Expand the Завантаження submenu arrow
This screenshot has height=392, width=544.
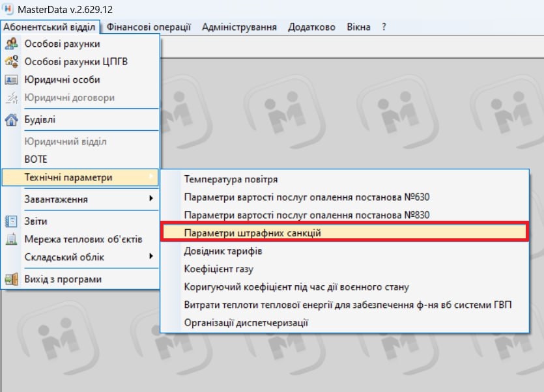151,199
